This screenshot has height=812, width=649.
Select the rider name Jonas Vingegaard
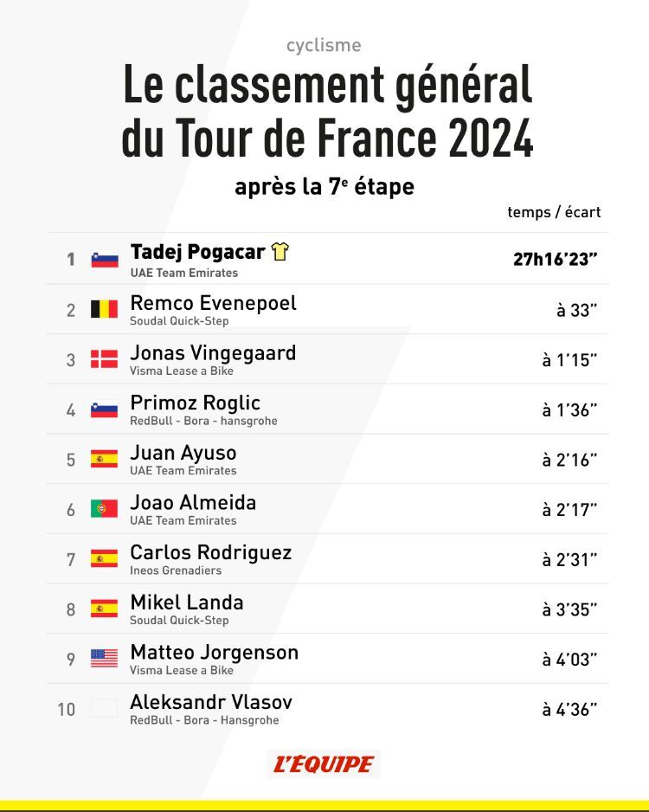pyautogui.click(x=213, y=353)
